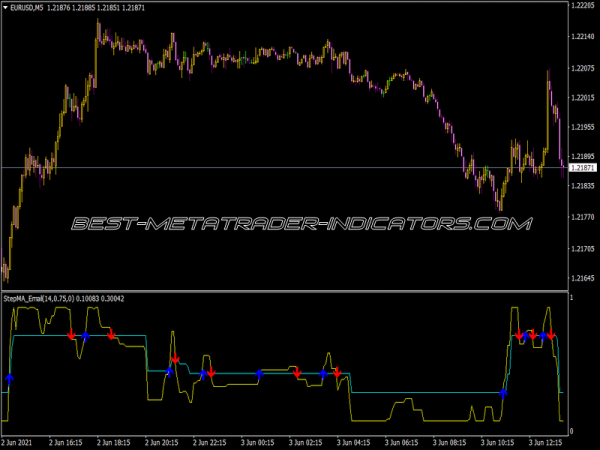Click the leftmost blue up arrow
This screenshot has height=450, width=600.
click(10, 378)
